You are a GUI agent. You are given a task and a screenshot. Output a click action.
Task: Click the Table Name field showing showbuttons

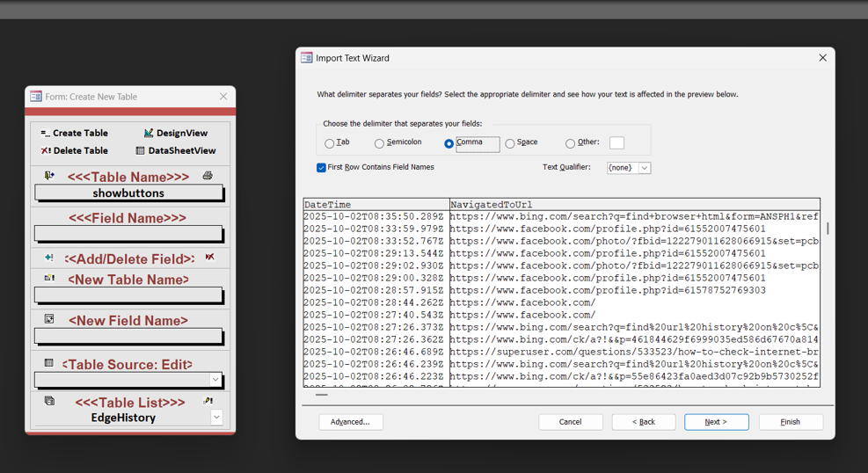tap(128, 193)
